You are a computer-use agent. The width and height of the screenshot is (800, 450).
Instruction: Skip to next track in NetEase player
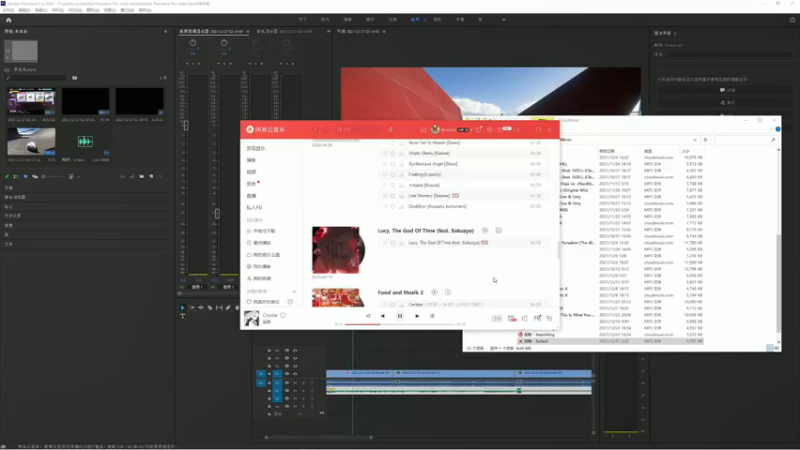(x=417, y=316)
